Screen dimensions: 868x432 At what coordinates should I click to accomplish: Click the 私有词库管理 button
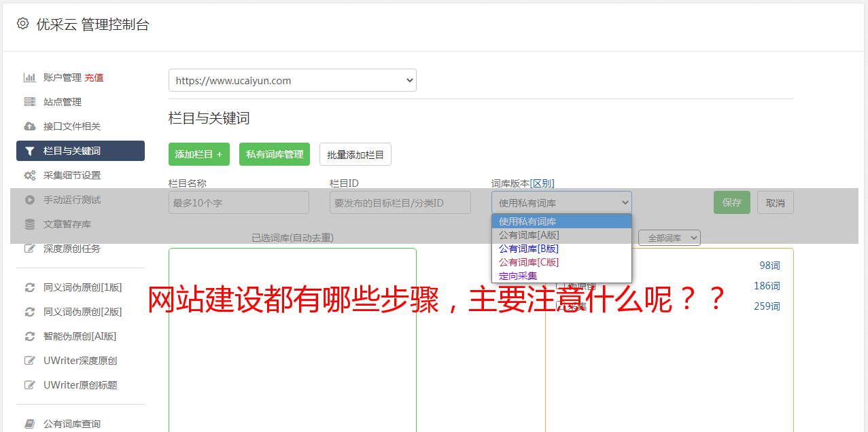pyautogui.click(x=275, y=154)
